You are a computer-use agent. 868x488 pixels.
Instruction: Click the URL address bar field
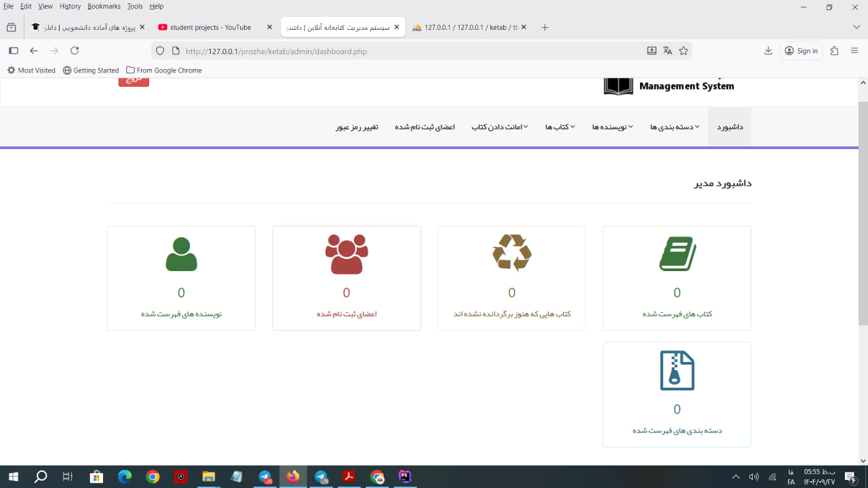[x=407, y=51]
